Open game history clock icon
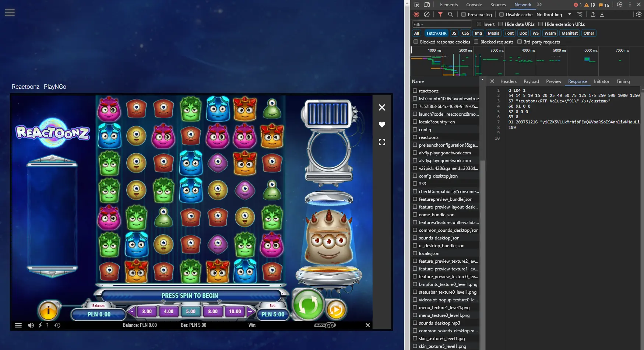This screenshot has width=644, height=350. point(57,325)
